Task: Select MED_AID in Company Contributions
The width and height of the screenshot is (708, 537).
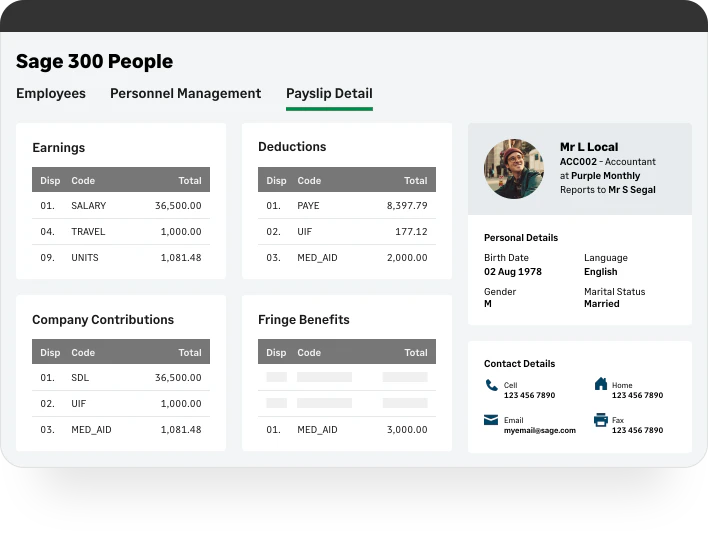Action: (x=91, y=430)
